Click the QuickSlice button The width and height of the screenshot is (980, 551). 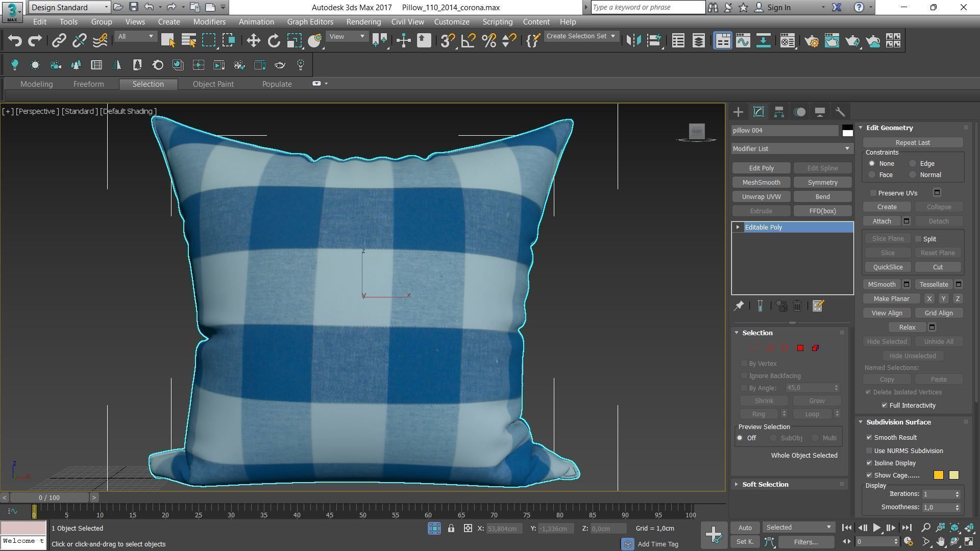click(888, 267)
